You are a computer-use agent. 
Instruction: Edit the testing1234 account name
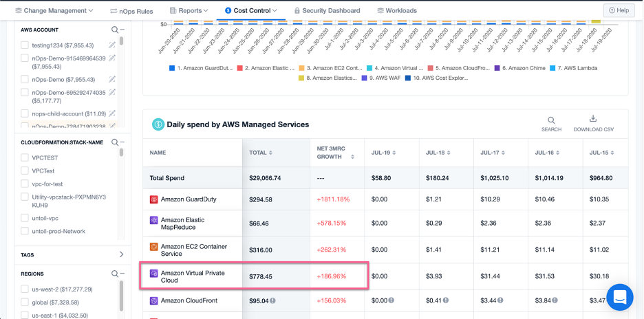[x=111, y=45]
